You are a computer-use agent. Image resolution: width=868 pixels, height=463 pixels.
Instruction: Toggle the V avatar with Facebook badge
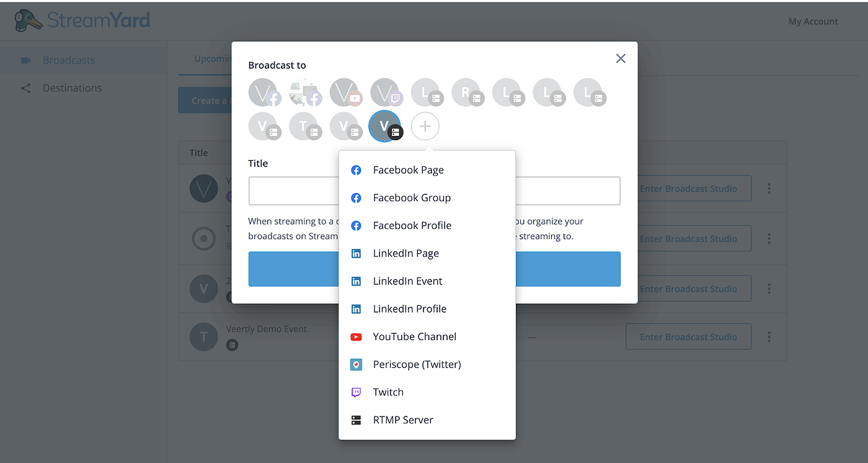point(263,92)
